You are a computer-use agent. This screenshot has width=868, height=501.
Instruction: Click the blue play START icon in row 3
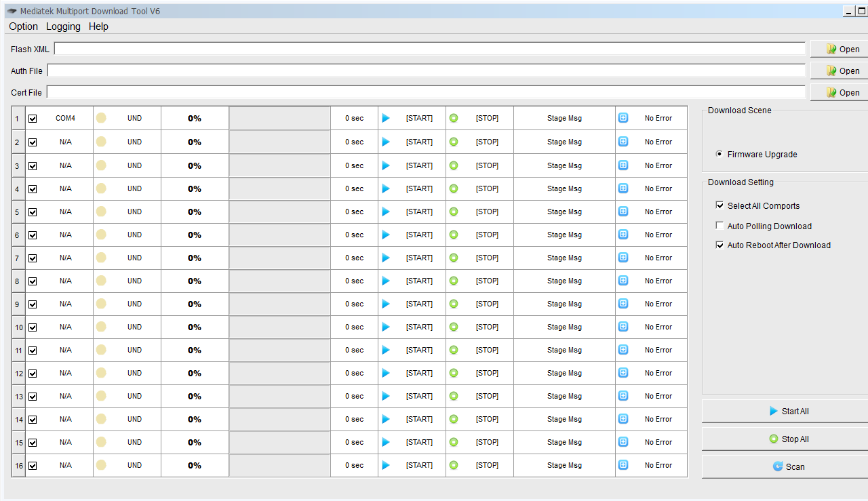386,165
